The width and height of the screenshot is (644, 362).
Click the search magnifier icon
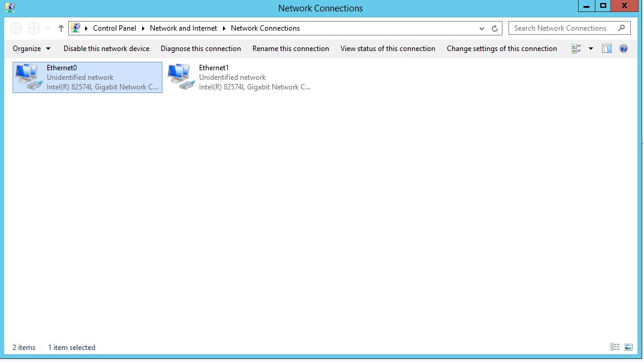point(622,28)
